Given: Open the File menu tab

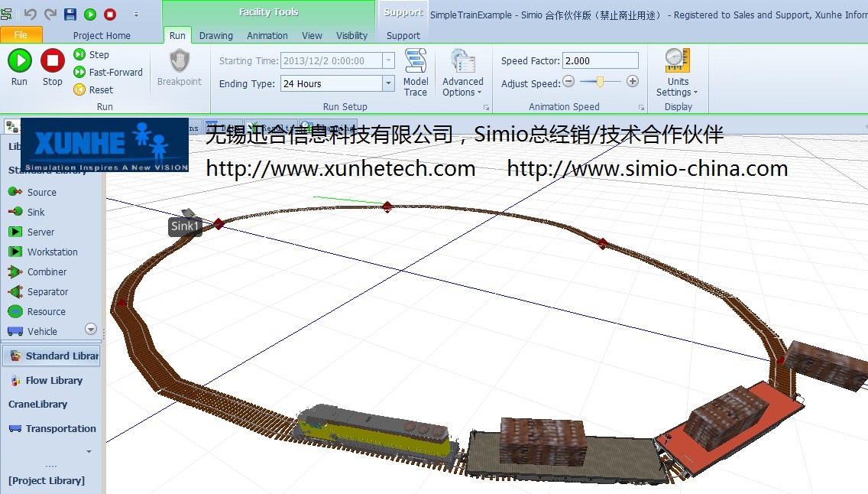Looking at the screenshot, I should coord(21,35).
